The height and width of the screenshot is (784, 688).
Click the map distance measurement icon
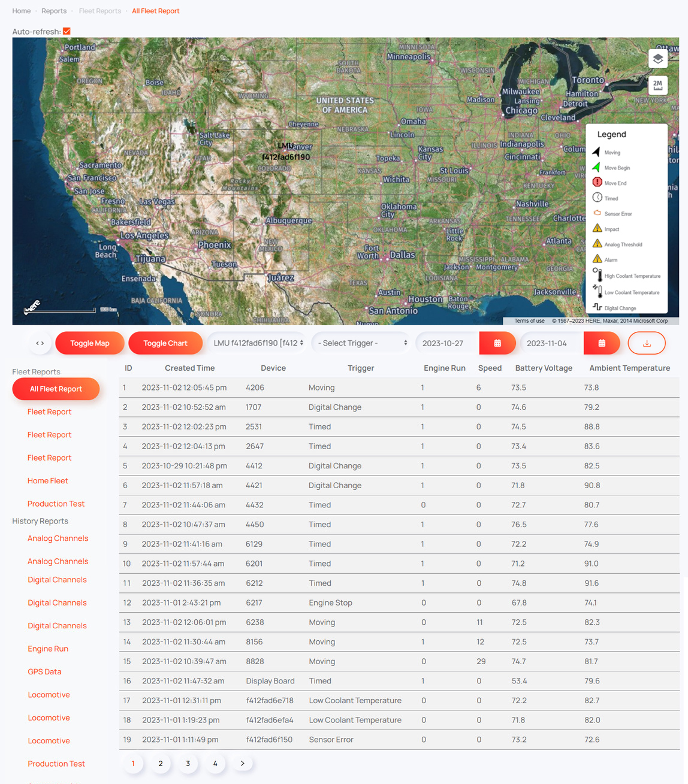(x=657, y=86)
